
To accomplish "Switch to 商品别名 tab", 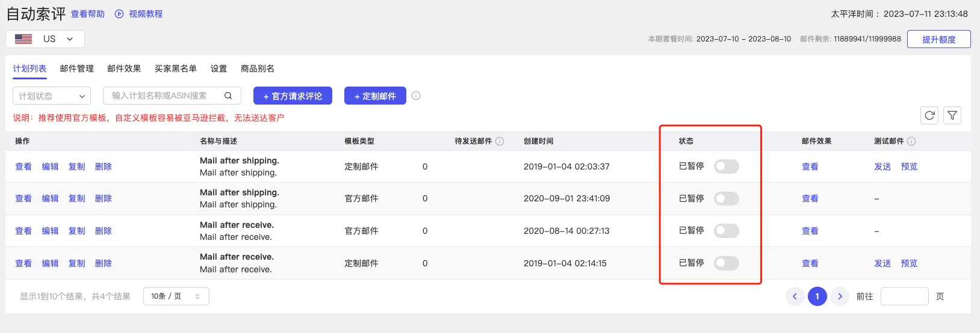I will tap(258, 69).
